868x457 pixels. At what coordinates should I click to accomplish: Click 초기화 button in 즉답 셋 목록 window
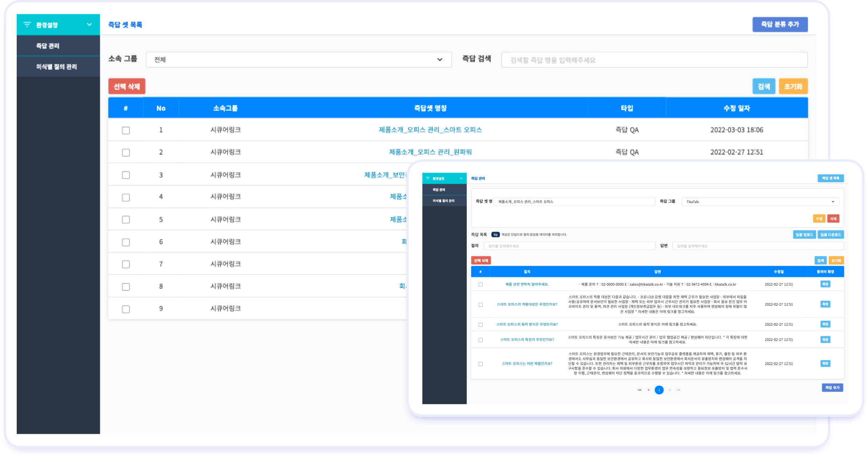point(793,86)
